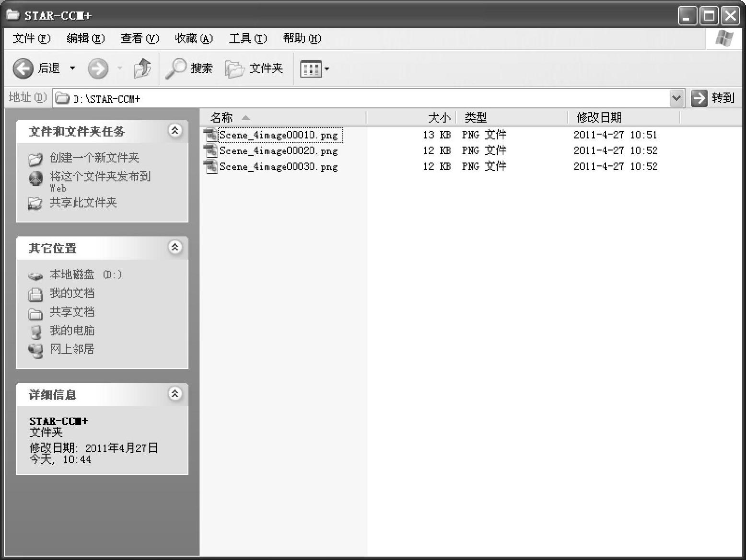Sort by 类型 column header
This screenshot has width=746, height=560.
tap(511, 117)
